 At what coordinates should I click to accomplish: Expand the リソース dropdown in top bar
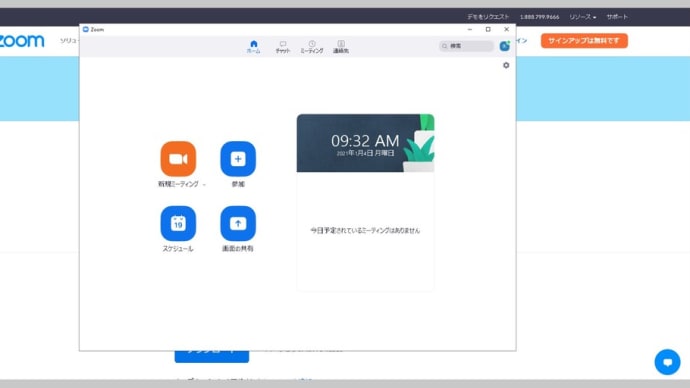[x=583, y=17]
